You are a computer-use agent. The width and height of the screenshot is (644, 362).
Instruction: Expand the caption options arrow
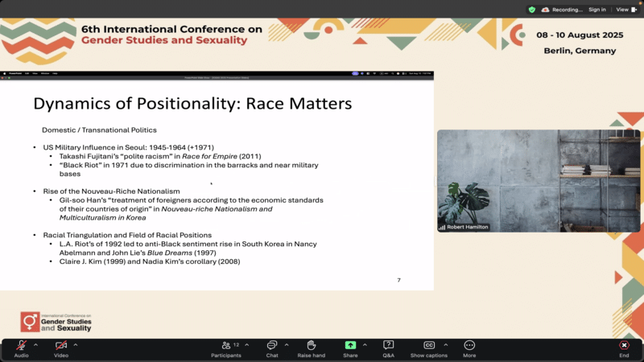446,344
